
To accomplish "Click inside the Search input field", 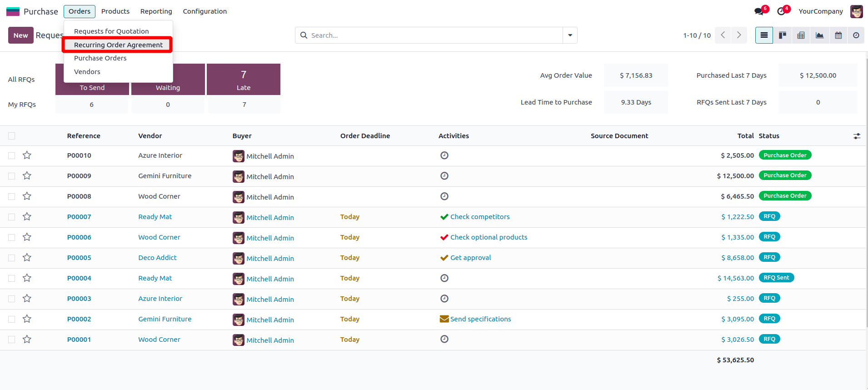I will click(x=434, y=35).
